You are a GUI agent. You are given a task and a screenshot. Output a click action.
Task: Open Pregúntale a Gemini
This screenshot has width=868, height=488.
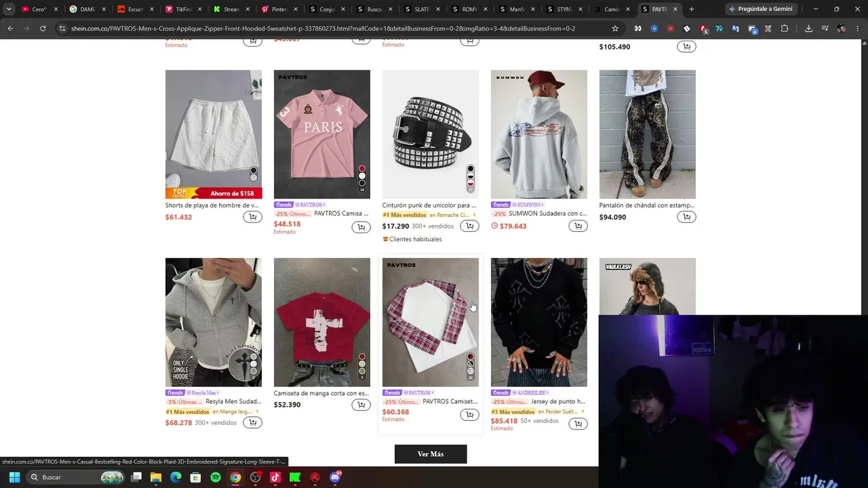pos(760,9)
